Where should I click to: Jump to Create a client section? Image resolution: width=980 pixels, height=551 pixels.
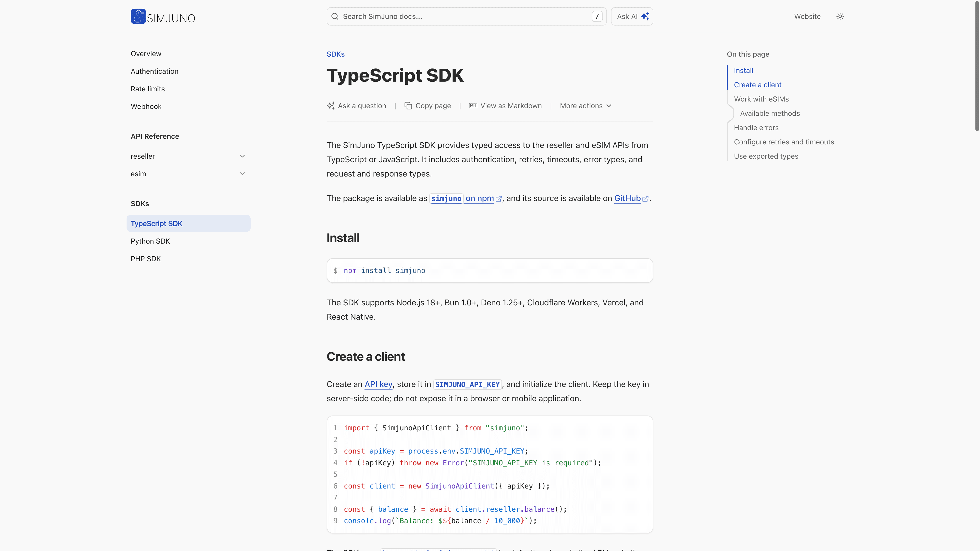coord(757,85)
